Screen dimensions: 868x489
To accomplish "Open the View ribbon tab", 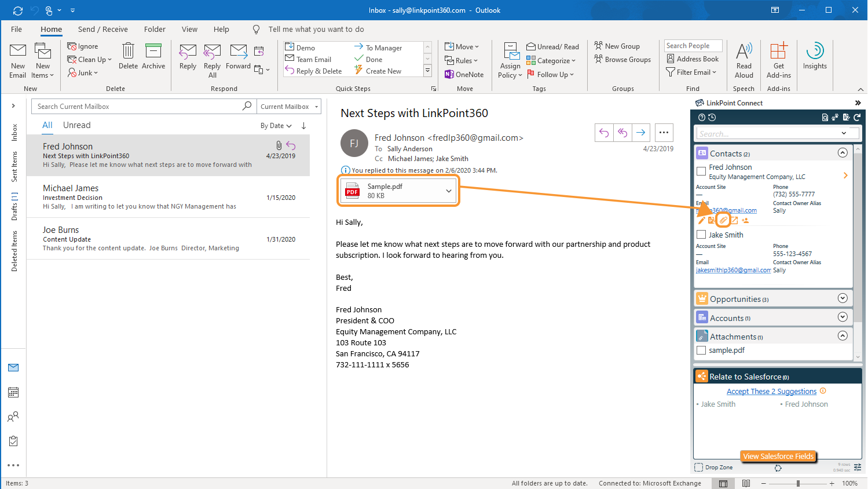I will pyautogui.click(x=189, y=30).
